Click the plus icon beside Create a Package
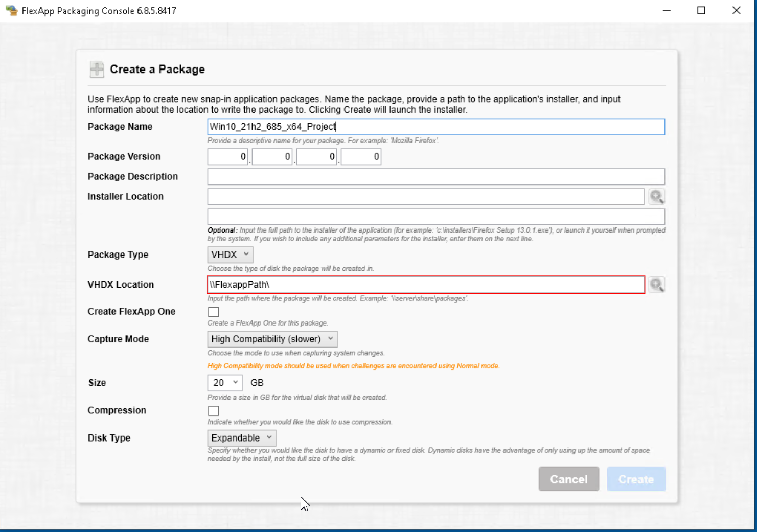The width and height of the screenshot is (757, 532). coord(97,69)
